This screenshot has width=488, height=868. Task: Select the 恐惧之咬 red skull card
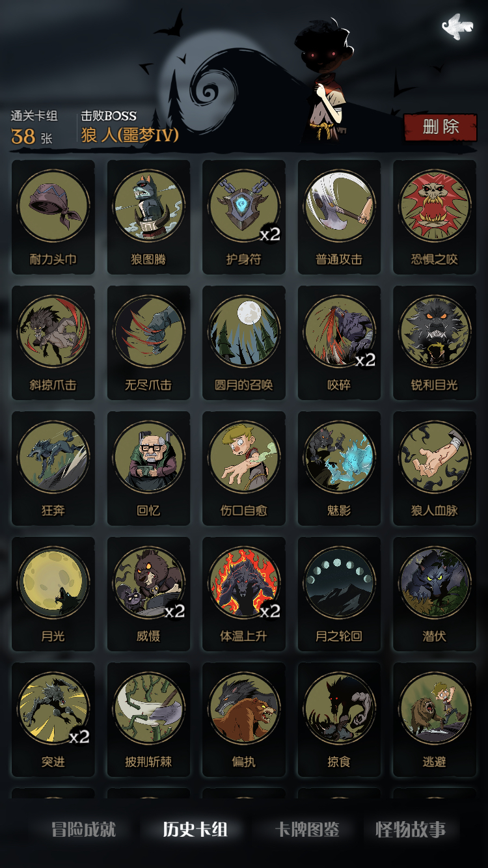coord(435,217)
